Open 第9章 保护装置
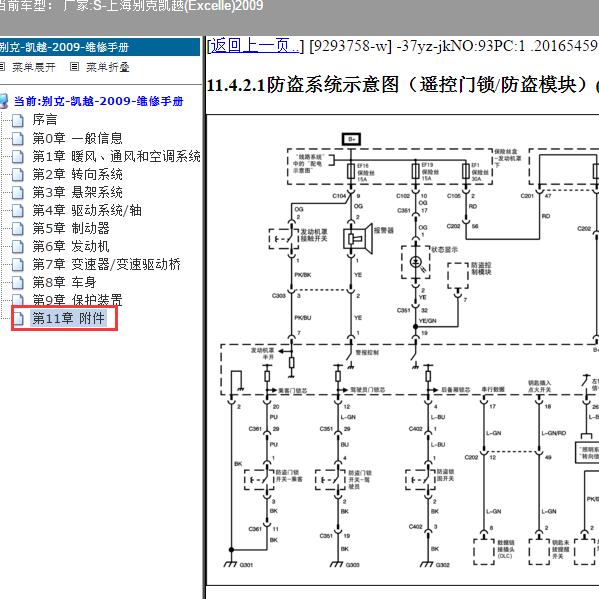This screenshot has height=599, width=599. point(78,300)
